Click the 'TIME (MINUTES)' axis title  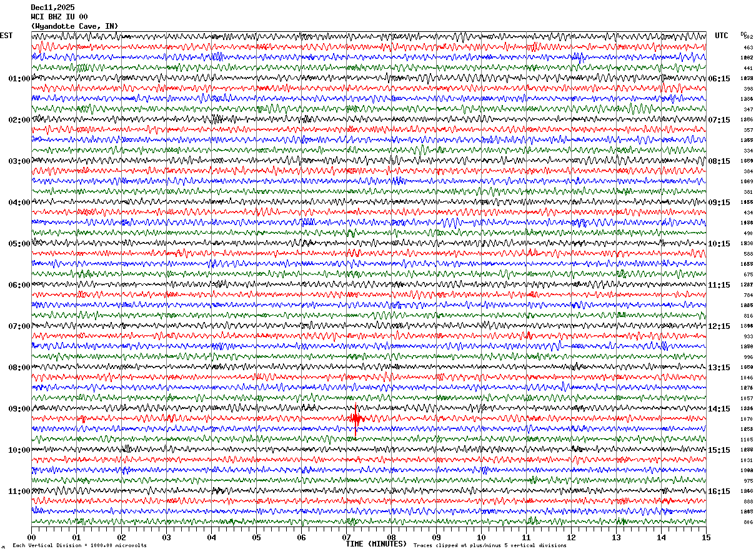pyautogui.click(x=376, y=544)
